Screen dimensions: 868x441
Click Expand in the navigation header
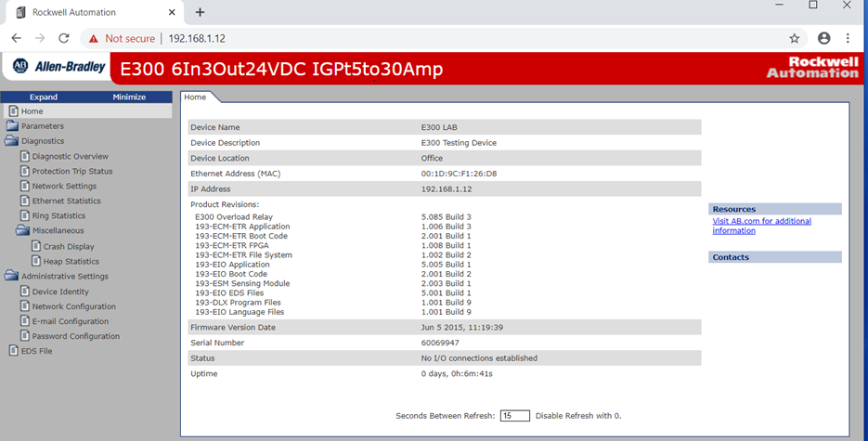[44, 97]
